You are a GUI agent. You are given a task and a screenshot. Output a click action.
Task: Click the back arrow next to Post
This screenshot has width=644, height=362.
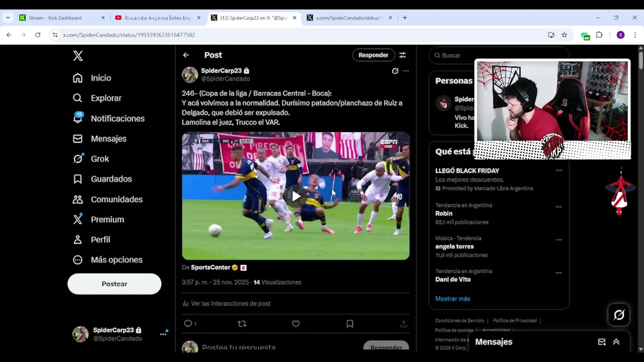coord(186,55)
